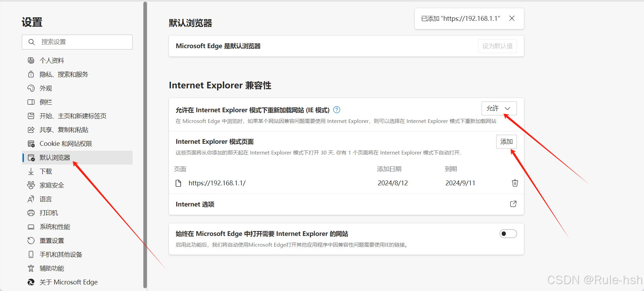Image resolution: width=644 pixels, height=291 pixels.
Task: Click the Profile (个人资料) sidebar icon
Action: coord(31,60)
